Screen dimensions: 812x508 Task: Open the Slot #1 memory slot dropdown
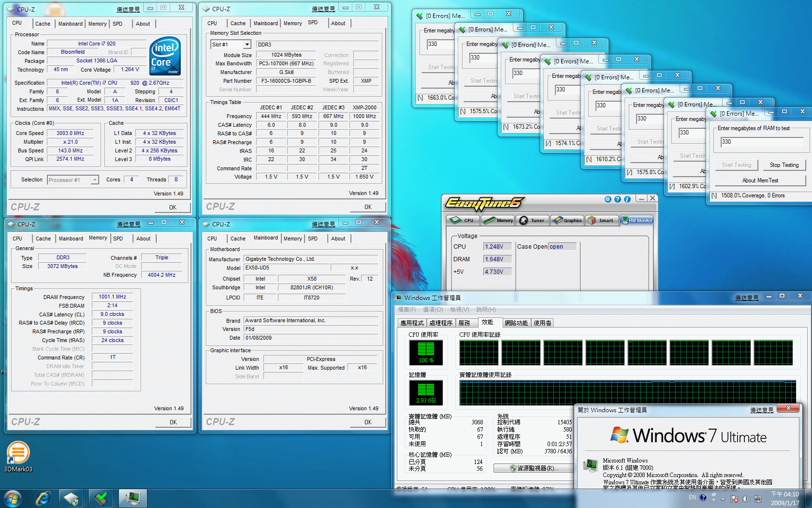(x=247, y=45)
